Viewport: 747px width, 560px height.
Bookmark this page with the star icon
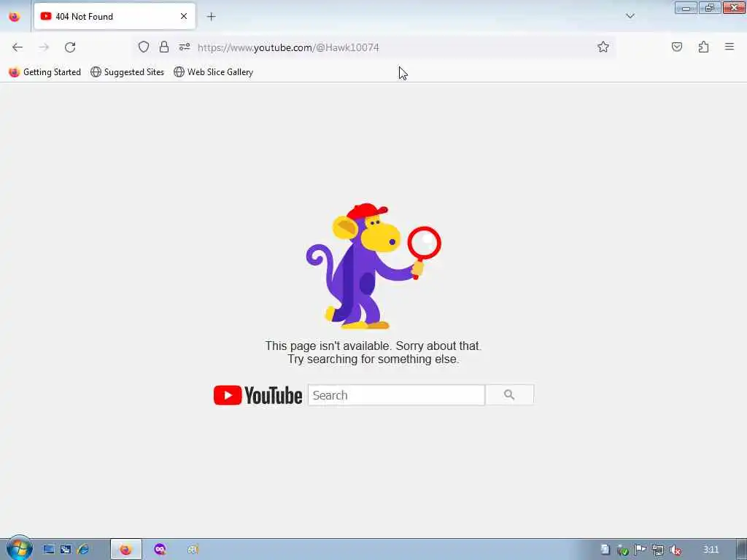[603, 47]
